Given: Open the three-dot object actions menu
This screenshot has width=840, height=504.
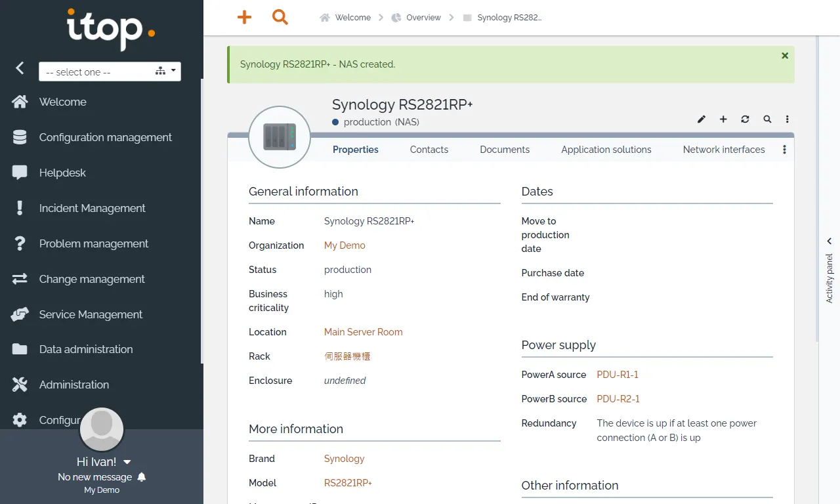Looking at the screenshot, I should click(787, 119).
